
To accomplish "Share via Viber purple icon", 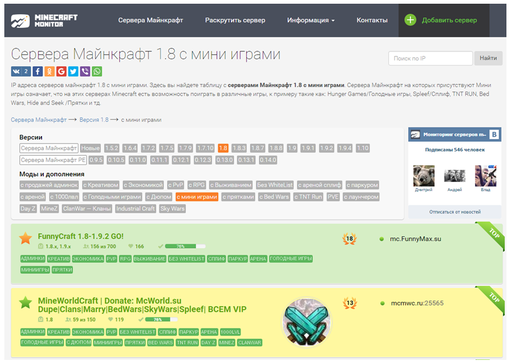I will tap(85, 71).
